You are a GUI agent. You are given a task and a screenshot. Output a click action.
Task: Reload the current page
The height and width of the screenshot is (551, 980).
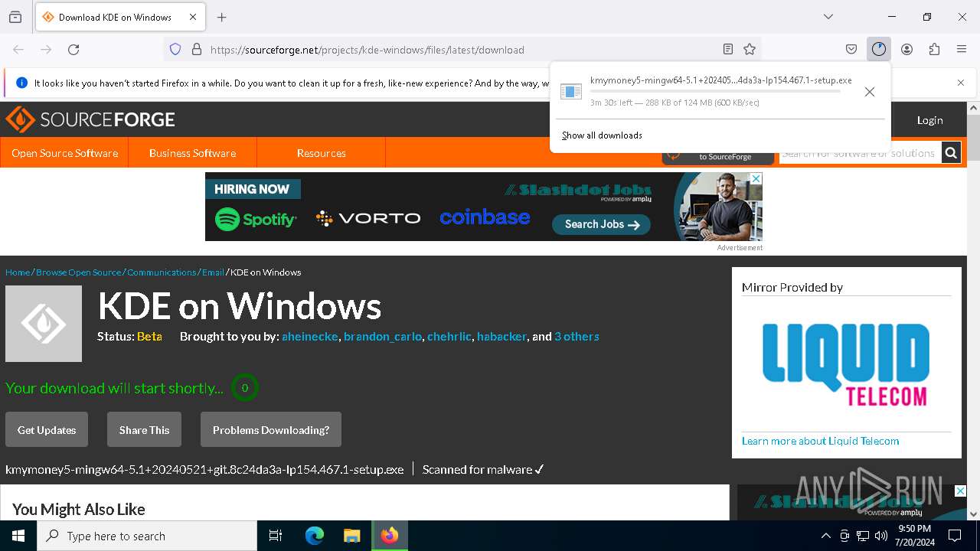tap(73, 49)
